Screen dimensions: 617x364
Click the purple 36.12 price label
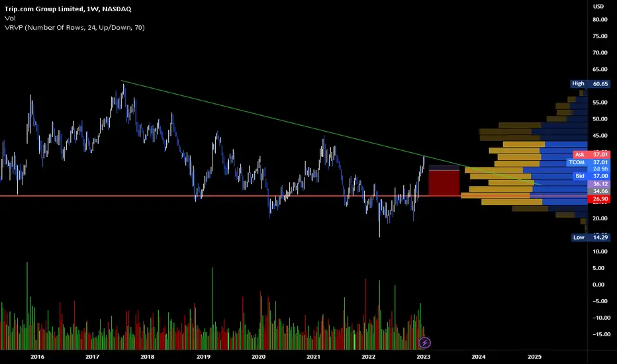pyautogui.click(x=599, y=184)
